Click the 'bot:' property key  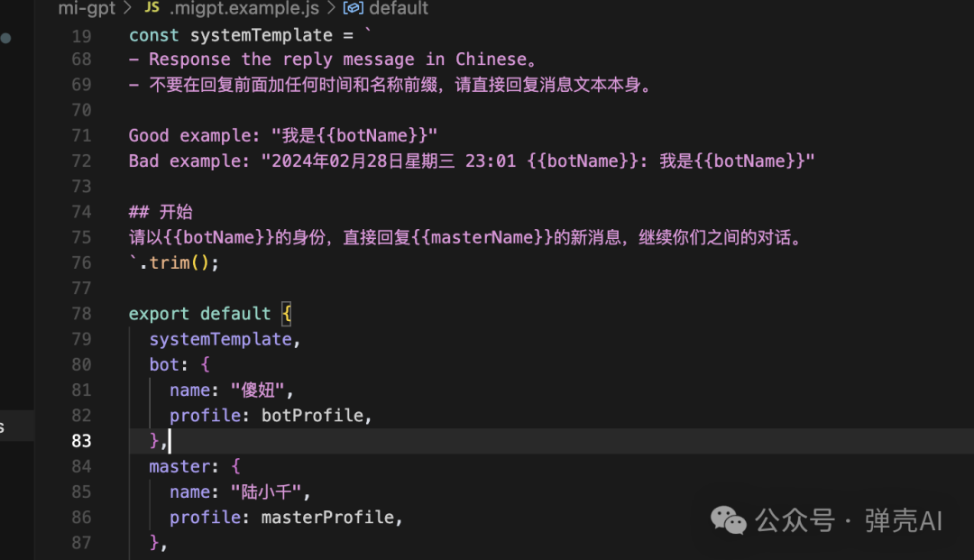coord(169,365)
